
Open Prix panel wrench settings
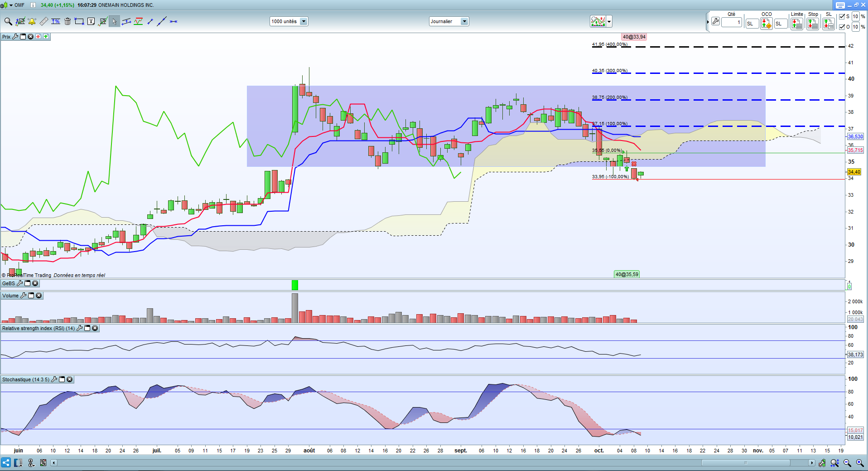pyautogui.click(x=15, y=37)
